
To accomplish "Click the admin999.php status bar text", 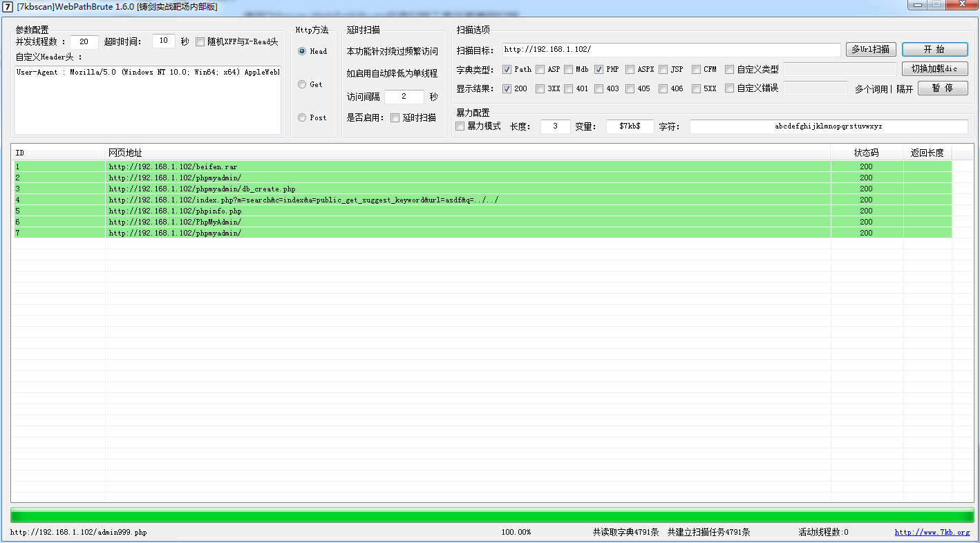I will (x=79, y=533).
